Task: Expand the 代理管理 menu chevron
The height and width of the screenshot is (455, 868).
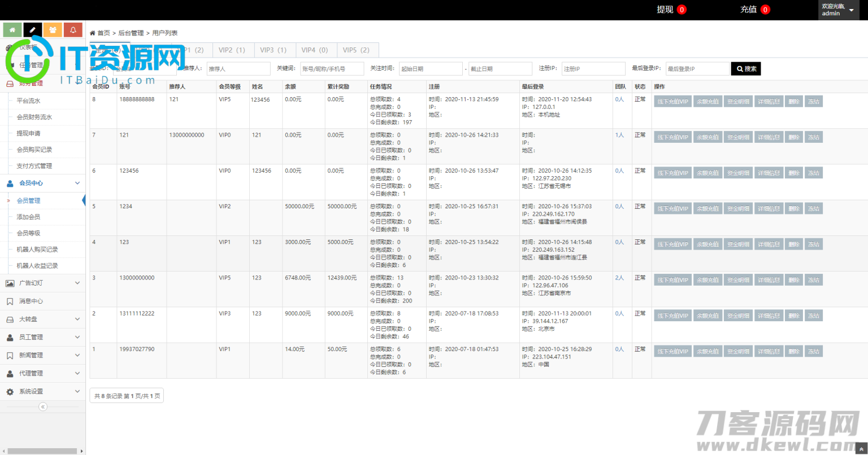Action: point(77,373)
